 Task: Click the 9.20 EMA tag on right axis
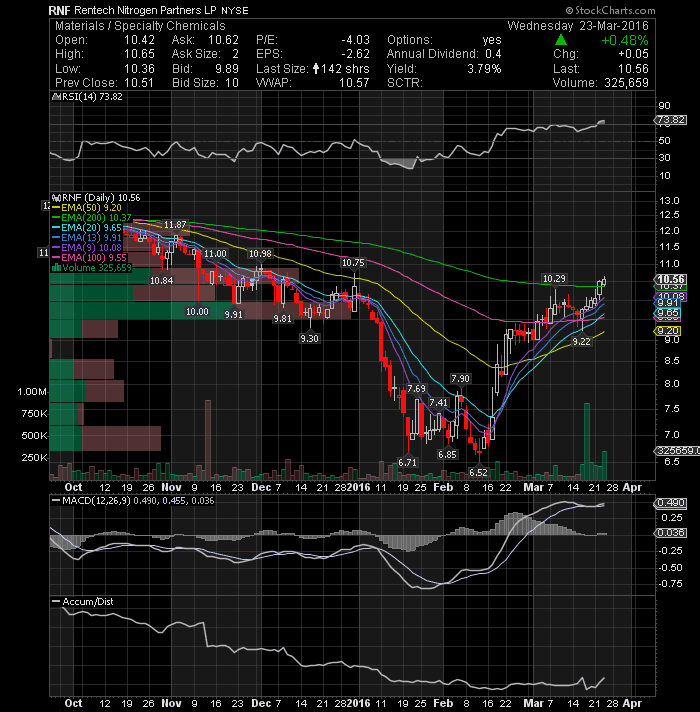point(669,331)
